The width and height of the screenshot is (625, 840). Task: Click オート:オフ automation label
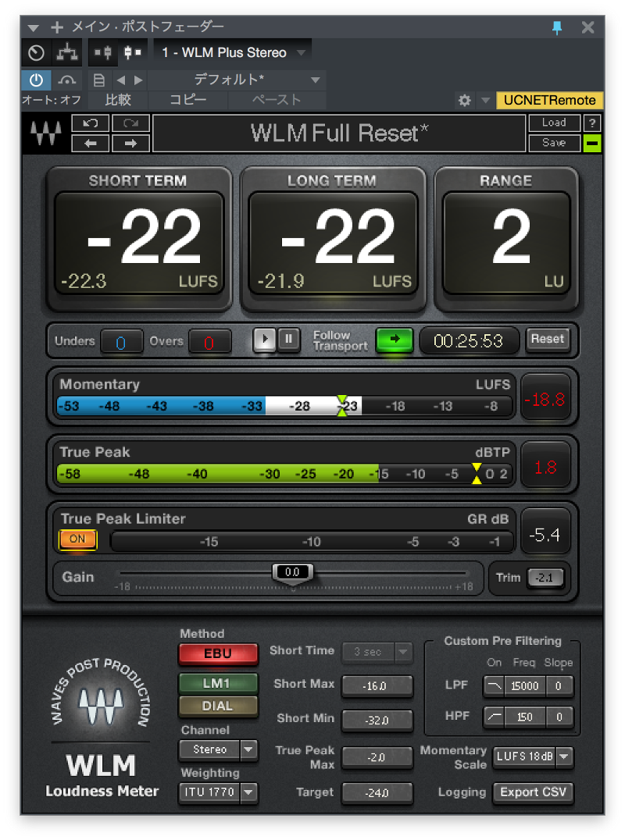(52, 100)
